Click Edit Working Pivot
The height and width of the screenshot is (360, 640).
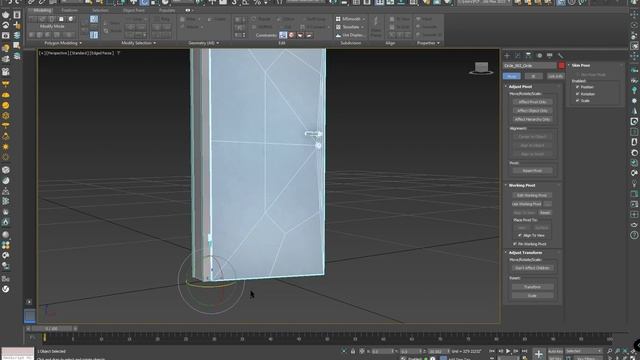tap(532, 196)
